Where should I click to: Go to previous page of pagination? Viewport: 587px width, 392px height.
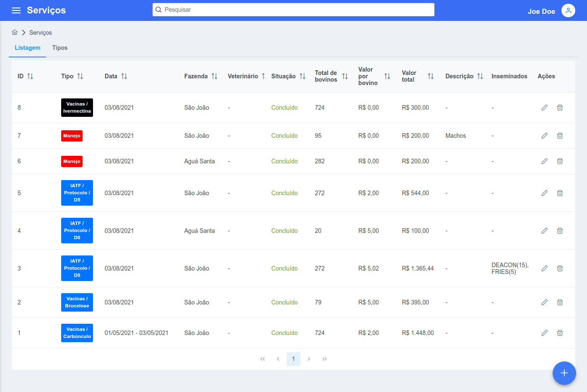coord(278,359)
